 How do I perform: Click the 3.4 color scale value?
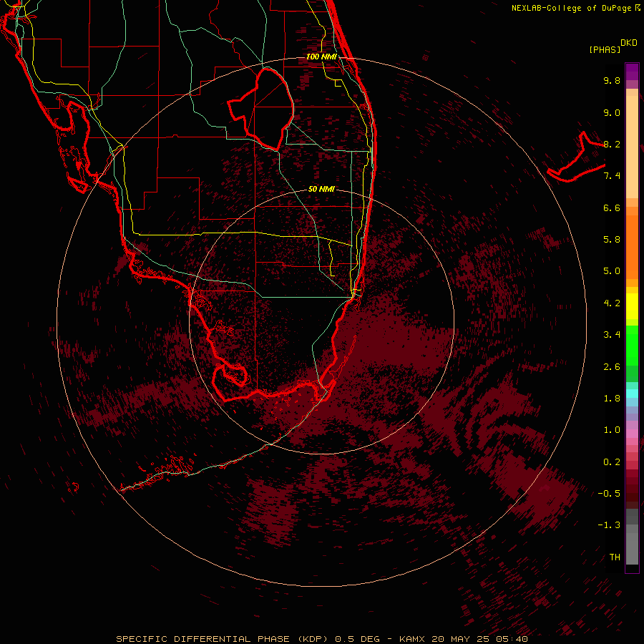point(612,335)
